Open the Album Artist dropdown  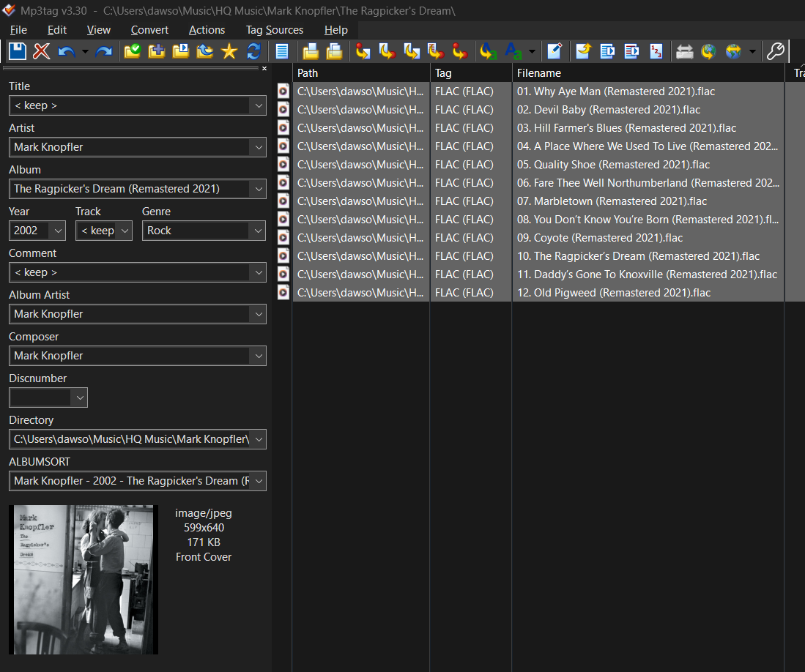259,315
